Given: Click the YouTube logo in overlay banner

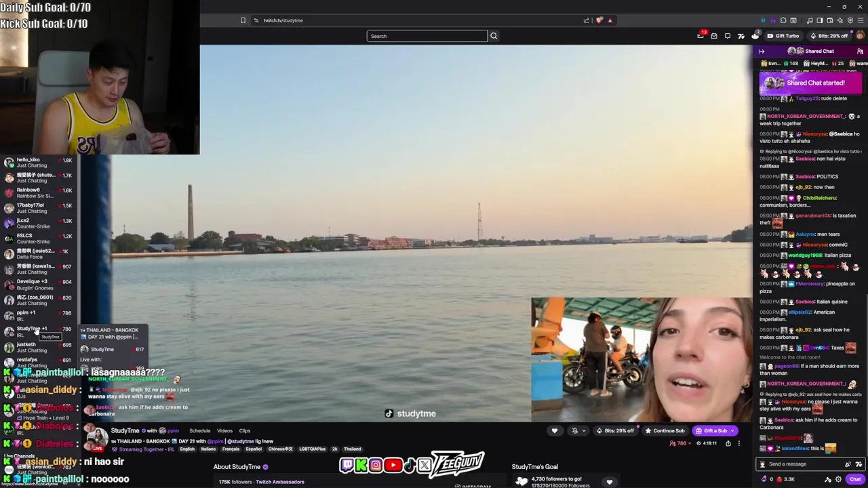Looking at the screenshot, I should click(393, 466).
